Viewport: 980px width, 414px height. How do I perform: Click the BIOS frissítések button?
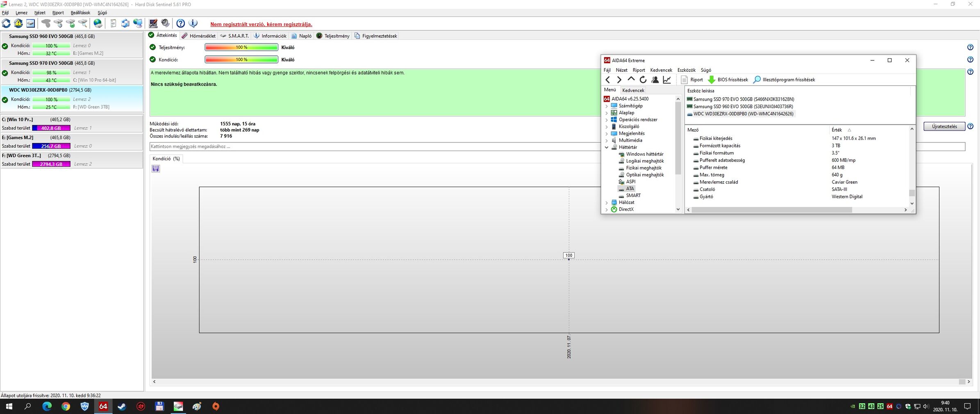[x=728, y=80]
